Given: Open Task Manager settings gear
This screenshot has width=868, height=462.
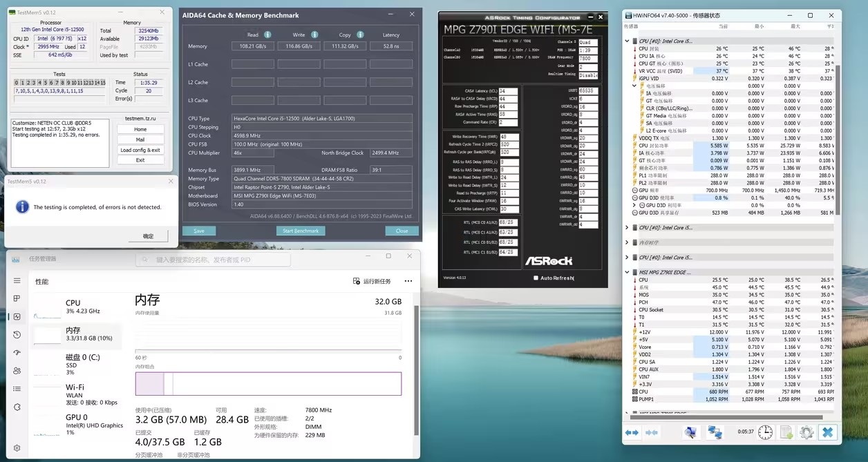Looking at the screenshot, I should 17,447.
